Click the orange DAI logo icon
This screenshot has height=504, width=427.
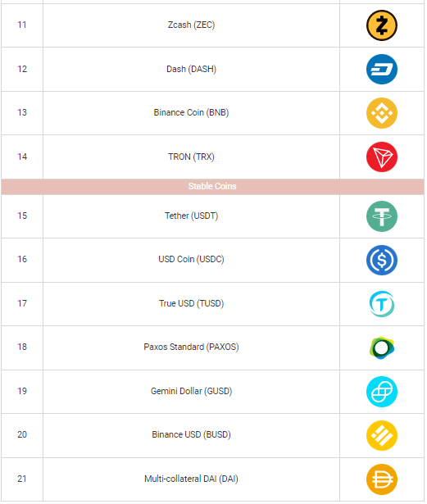click(382, 479)
